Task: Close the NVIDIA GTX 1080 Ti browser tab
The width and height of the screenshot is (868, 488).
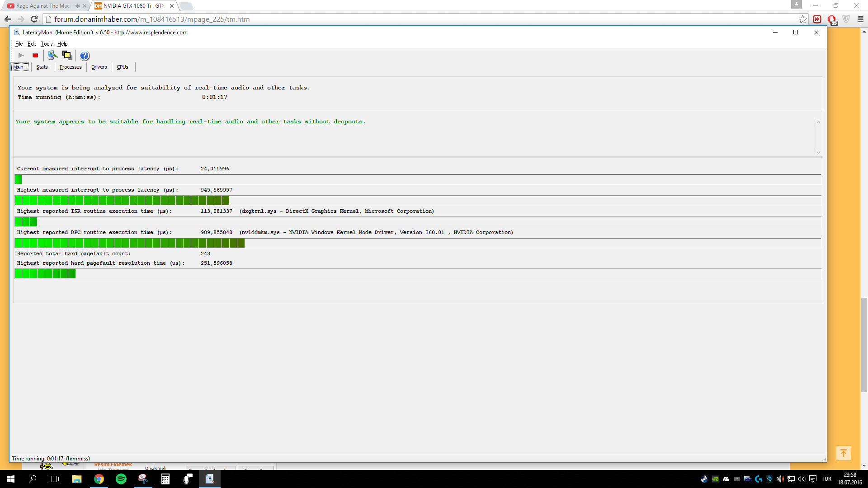Action: [172, 6]
